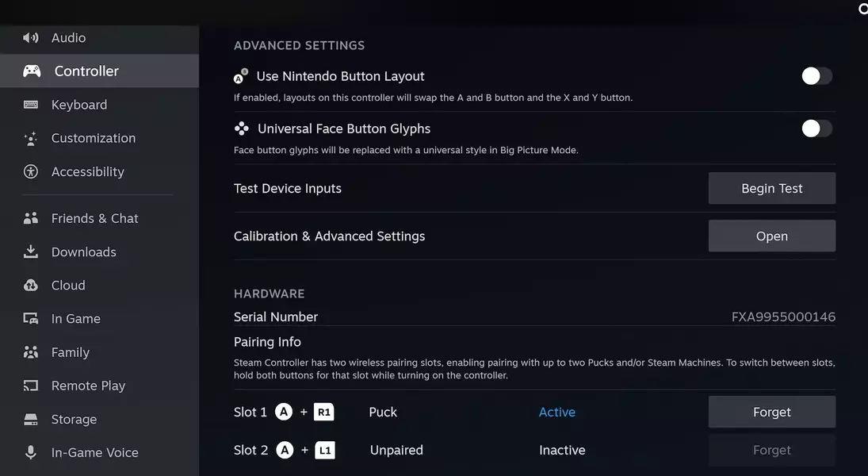868x476 pixels.
Task: Open Calibration & Advanced Settings
Action: coord(771,236)
